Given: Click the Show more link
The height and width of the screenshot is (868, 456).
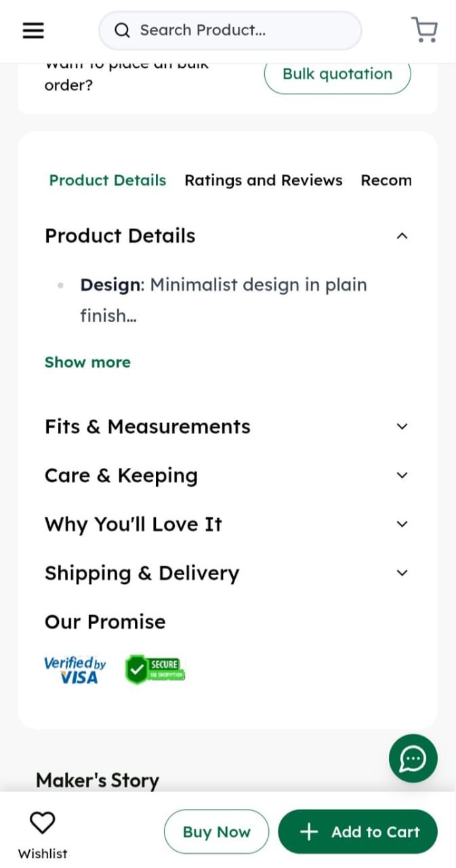Looking at the screenshot, I should 87,362.
